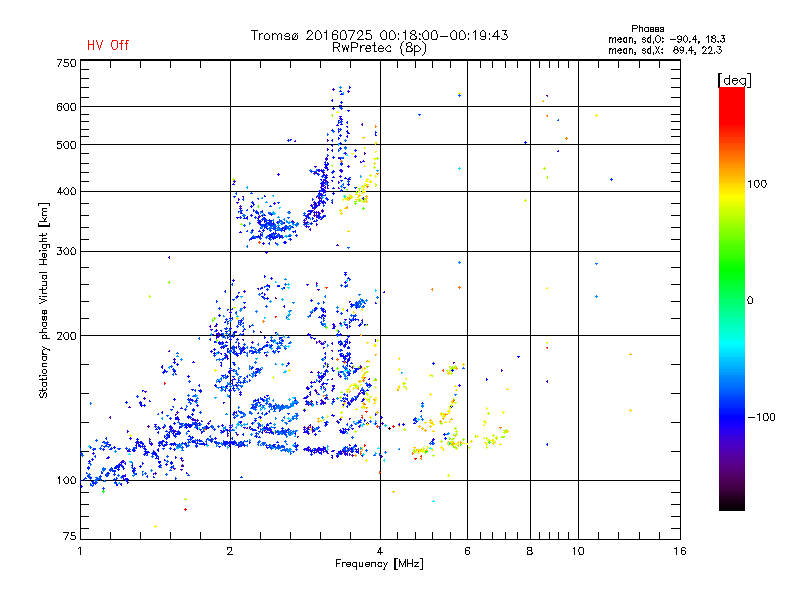Click the y-axis label "100"
The image size is (800, 600).
pyautogui.click(x=66, y=481)
